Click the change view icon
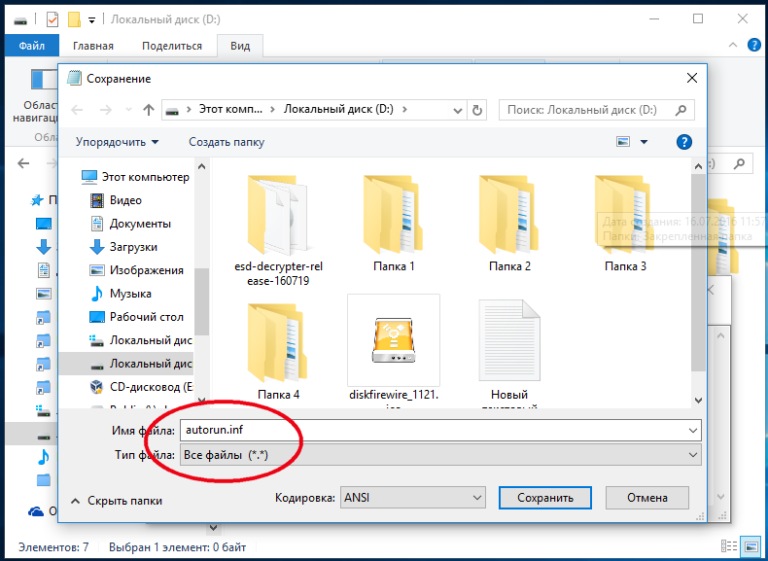Image resolution: width=768 pixels, height=561 pixels. click(x=625, y=142)
